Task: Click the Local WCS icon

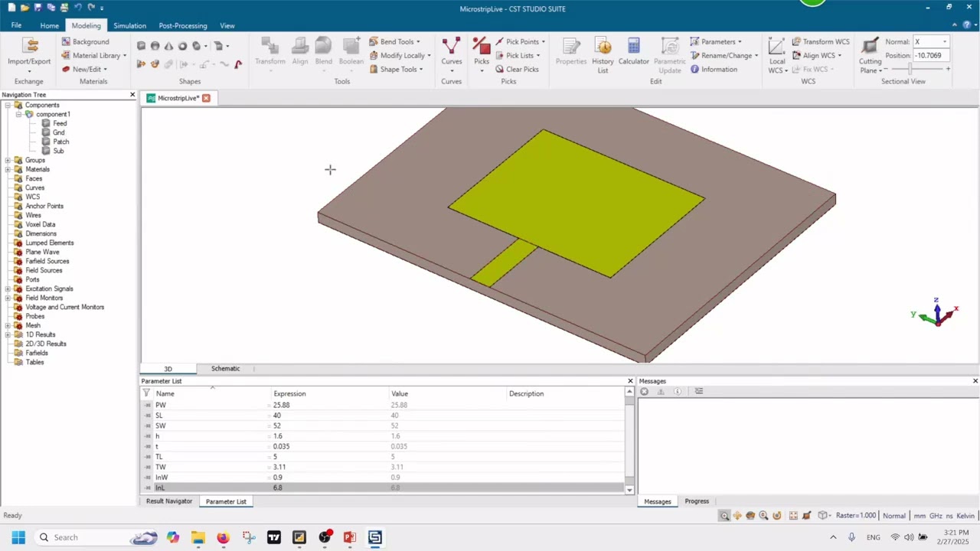Action: [x=777, y=46]
